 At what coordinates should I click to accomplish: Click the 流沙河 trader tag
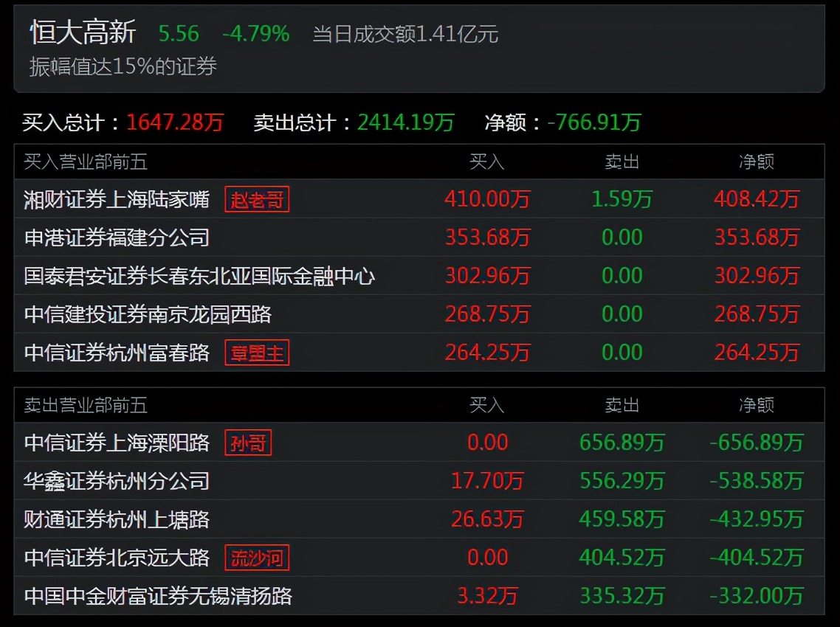tap(257, 558)
